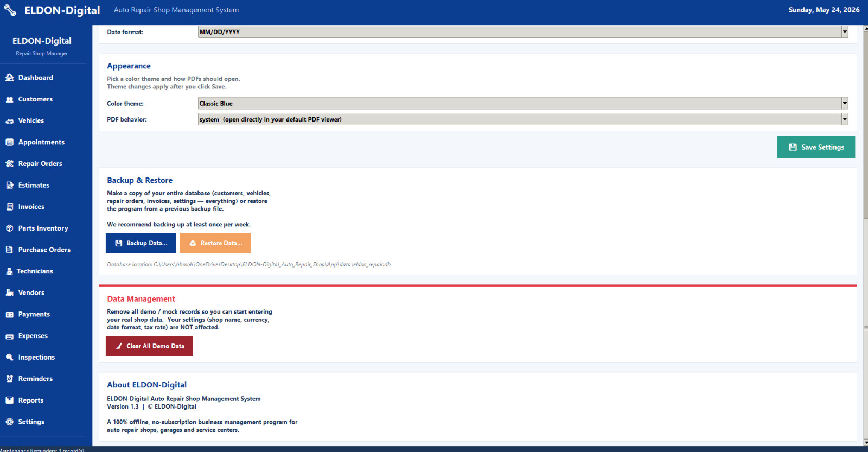Click the Maintenance Reminders status bar text
The width and height of the screenshot is (868, 452).
pos(42,450)
